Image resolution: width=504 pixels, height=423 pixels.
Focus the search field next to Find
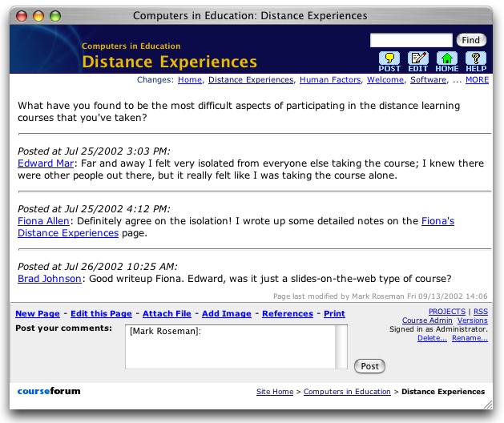pyautogui.click(x=411, y=40)
